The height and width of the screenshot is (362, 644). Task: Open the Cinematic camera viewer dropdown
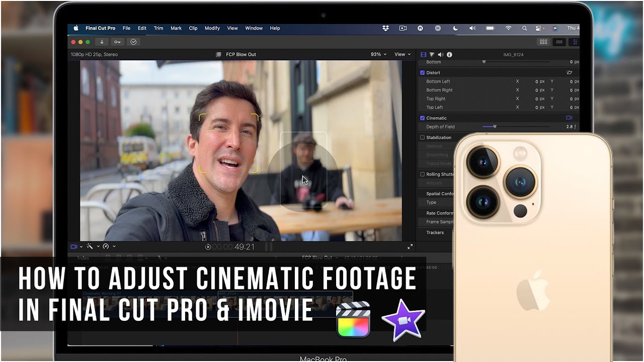[76, 246]
